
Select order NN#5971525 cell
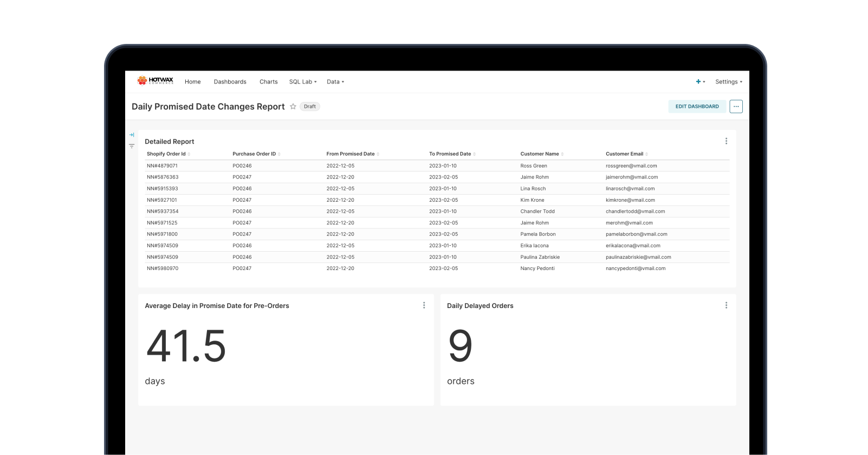click(x=162, y=223)
